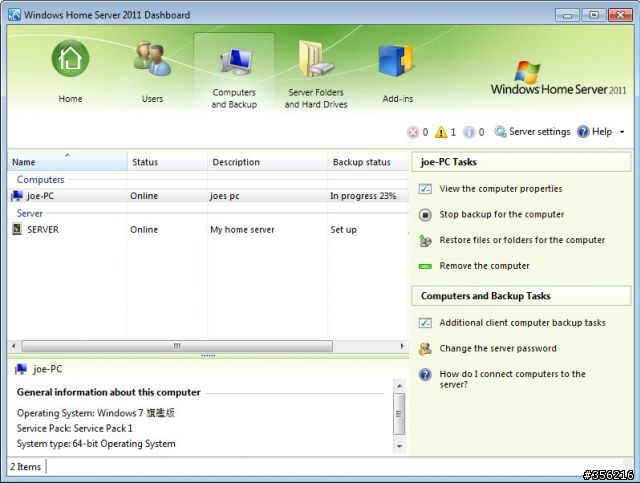Click the green remove computer icon
Viewport: 640px width, 483px height.
(425, 266)
